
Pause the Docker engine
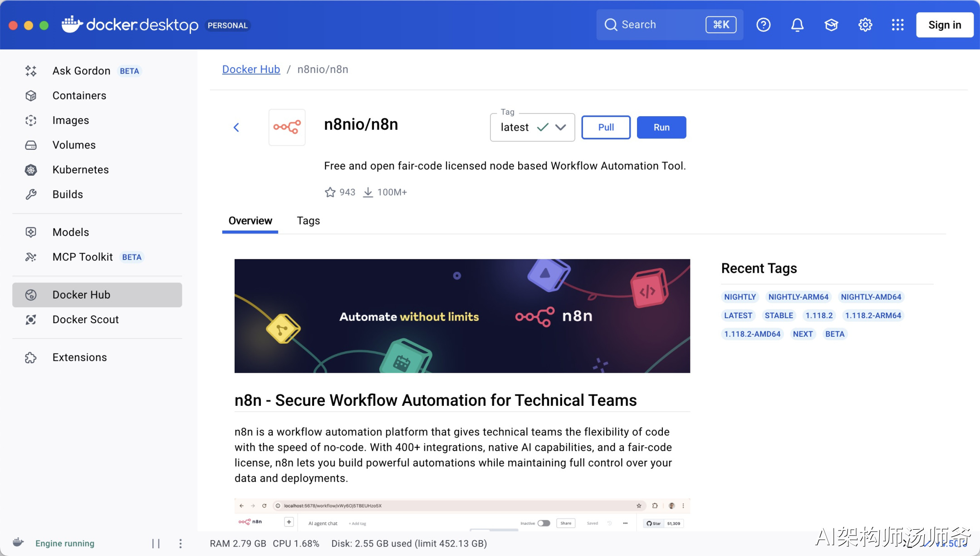click(x=156, y=543)
